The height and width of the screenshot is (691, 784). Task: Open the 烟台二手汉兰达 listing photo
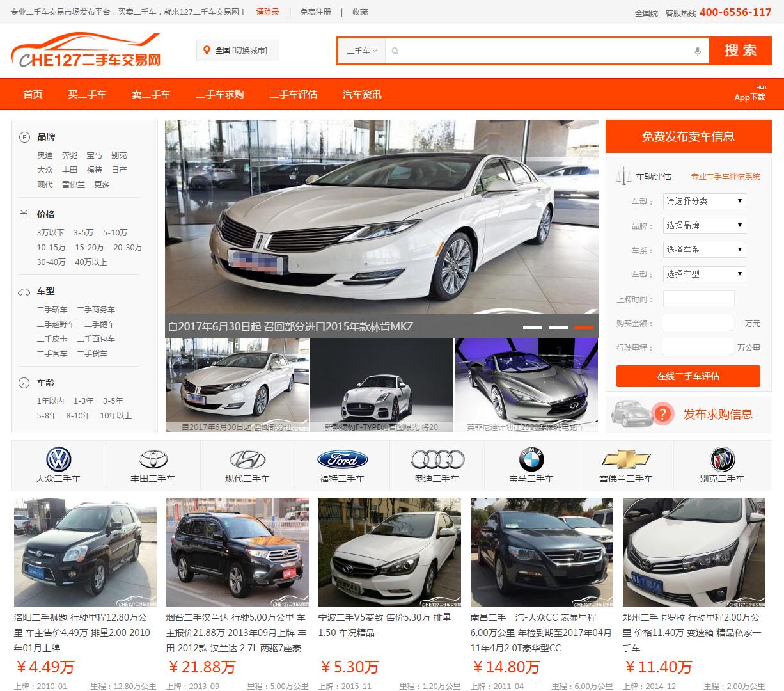click(x=237, y=552)
